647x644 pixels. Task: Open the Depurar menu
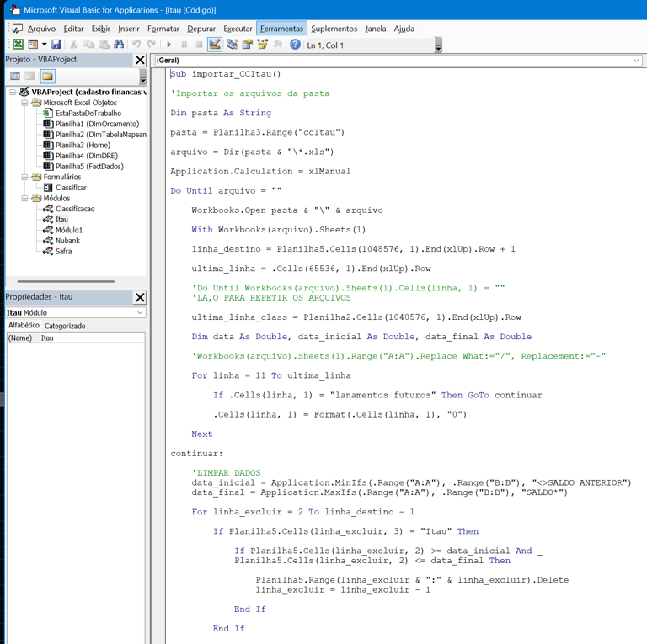click(201, 29)
